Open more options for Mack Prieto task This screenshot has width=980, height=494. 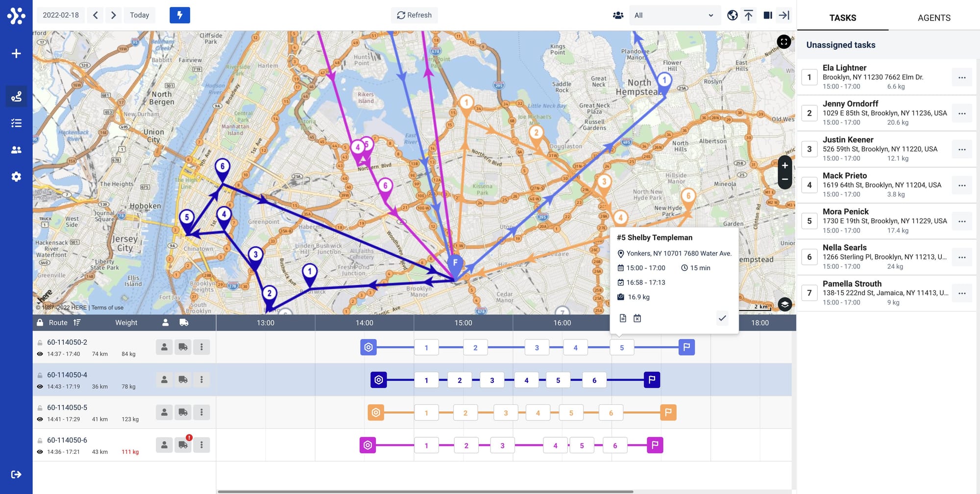(x=962, y=186)
